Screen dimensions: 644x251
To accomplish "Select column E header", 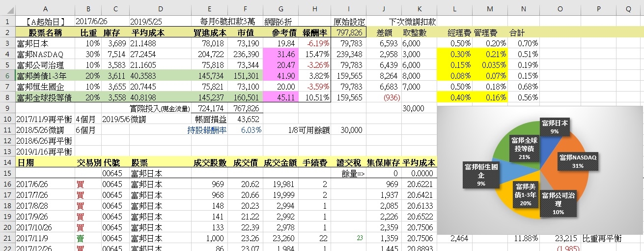I will pyautogui.click(x=210, y=8).
